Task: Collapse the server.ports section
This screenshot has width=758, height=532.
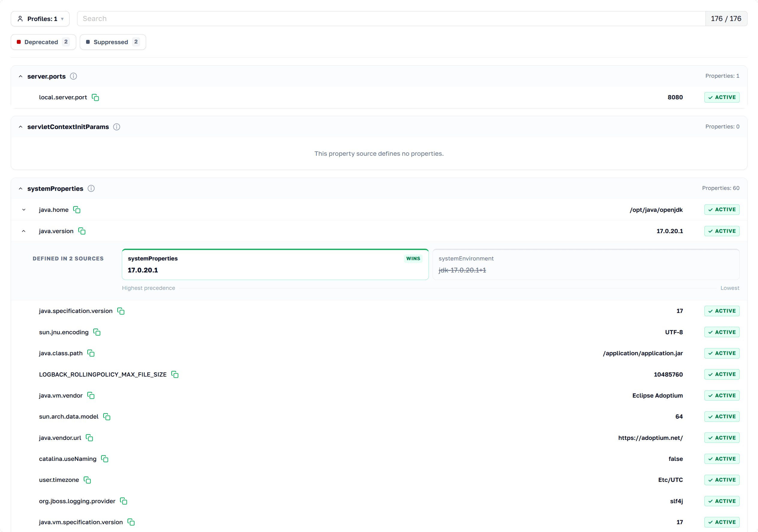Action: [20, 76]
